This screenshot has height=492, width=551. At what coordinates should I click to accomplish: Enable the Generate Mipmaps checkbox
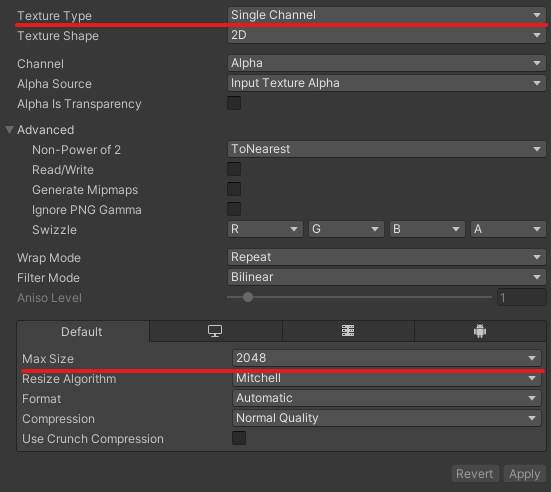pyautogui.click(x=234, y=189)
